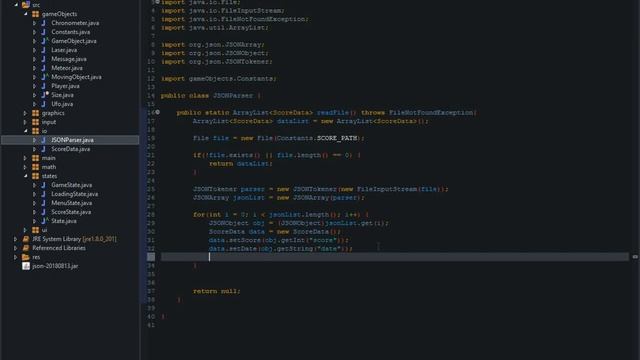Click the res folder icon
The width and height of the screenshot is (640, 360).
tap(26, 257)
